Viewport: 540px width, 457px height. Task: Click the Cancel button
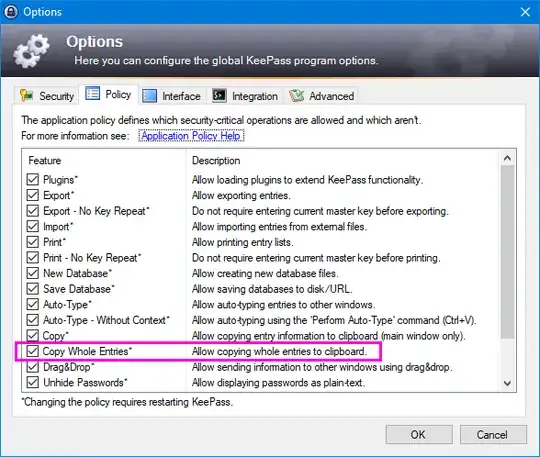(493, 435)
